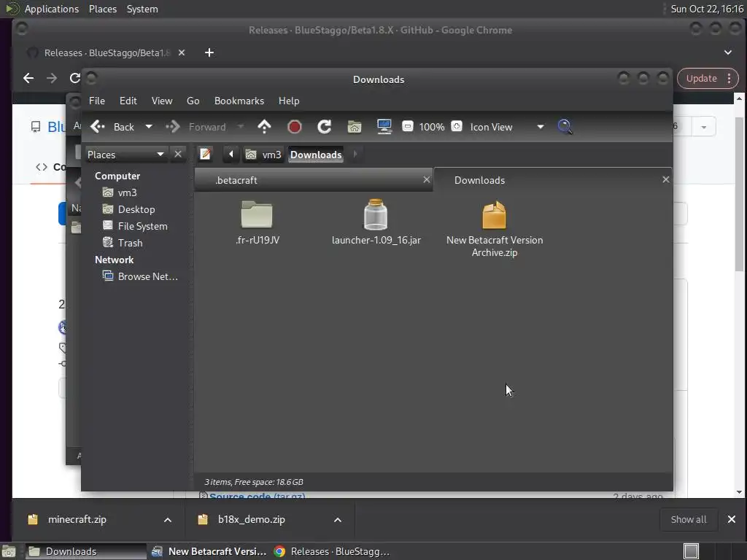Click the zoom out minus icon
This screenshot has width=747, height=560.
point(407,127)
